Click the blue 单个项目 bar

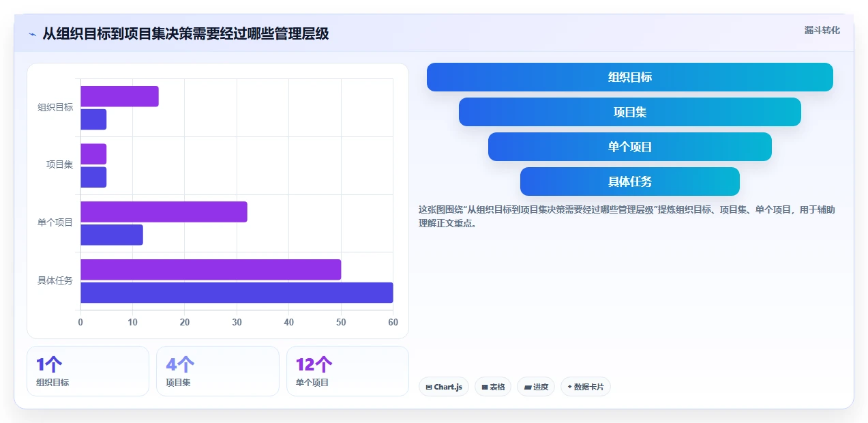point(112,235)
